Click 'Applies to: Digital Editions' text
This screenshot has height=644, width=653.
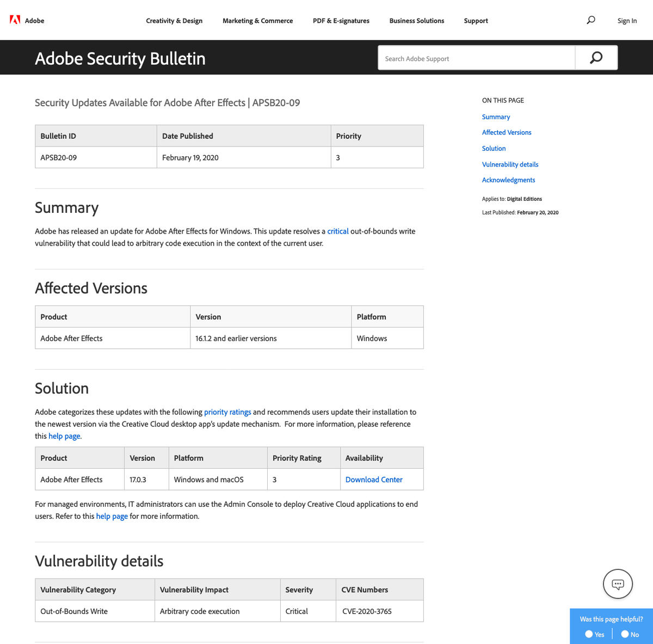tap(512, 199)
